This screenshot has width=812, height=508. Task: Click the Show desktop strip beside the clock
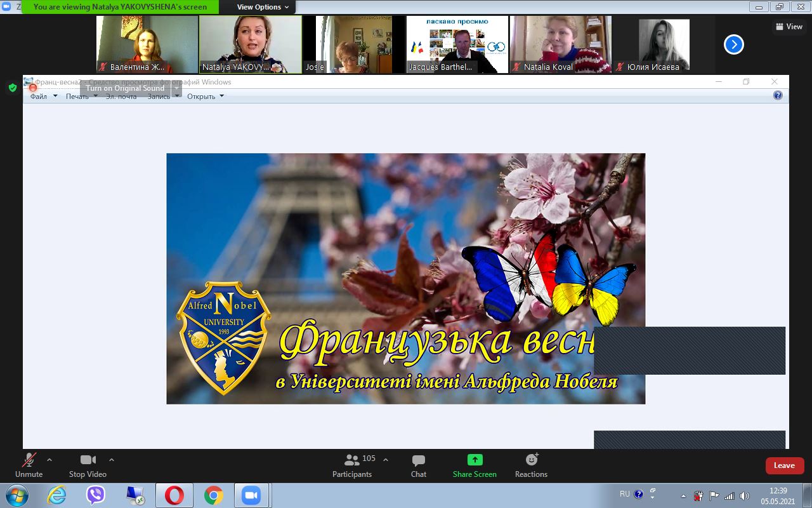(x=807, y=495)
